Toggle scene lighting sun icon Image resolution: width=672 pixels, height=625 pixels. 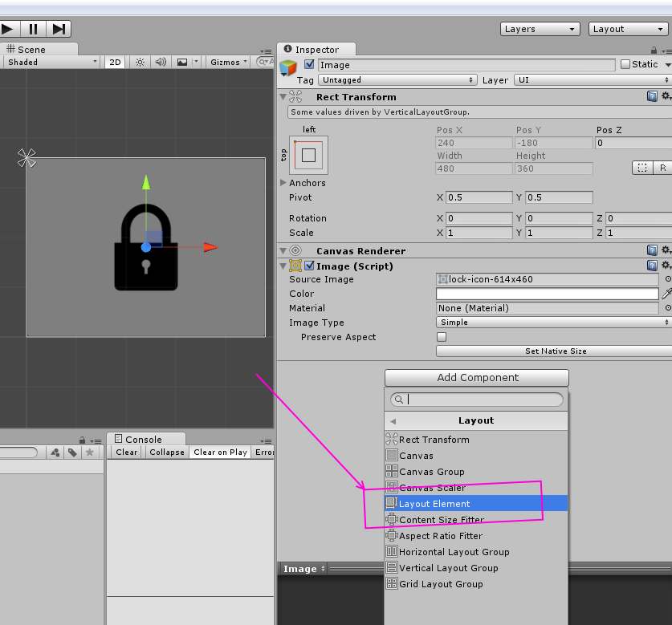tap(140, 62)
